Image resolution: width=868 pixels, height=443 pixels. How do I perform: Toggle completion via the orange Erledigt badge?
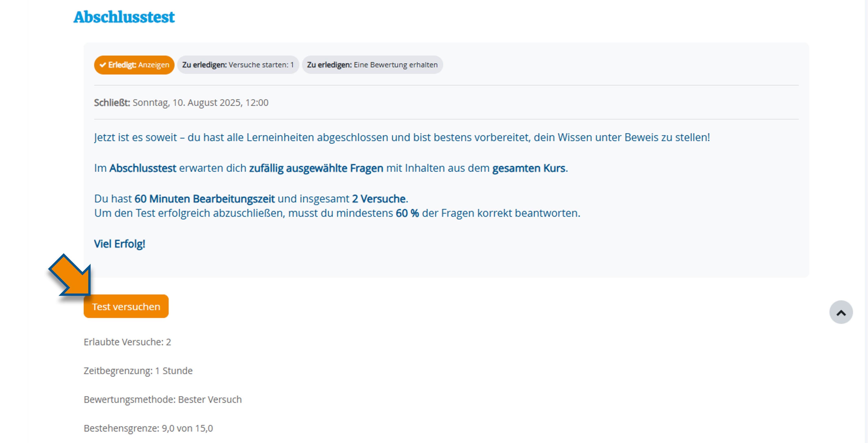point(134,65)
